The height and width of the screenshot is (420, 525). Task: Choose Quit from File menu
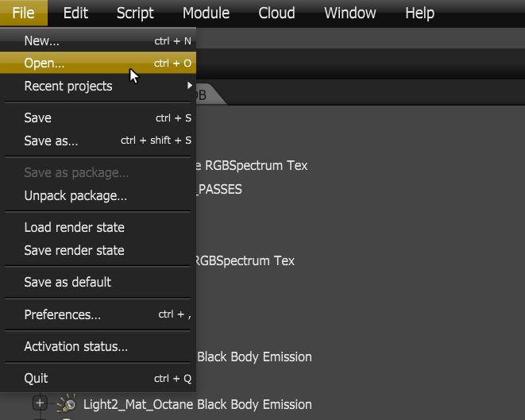(98, 378)
